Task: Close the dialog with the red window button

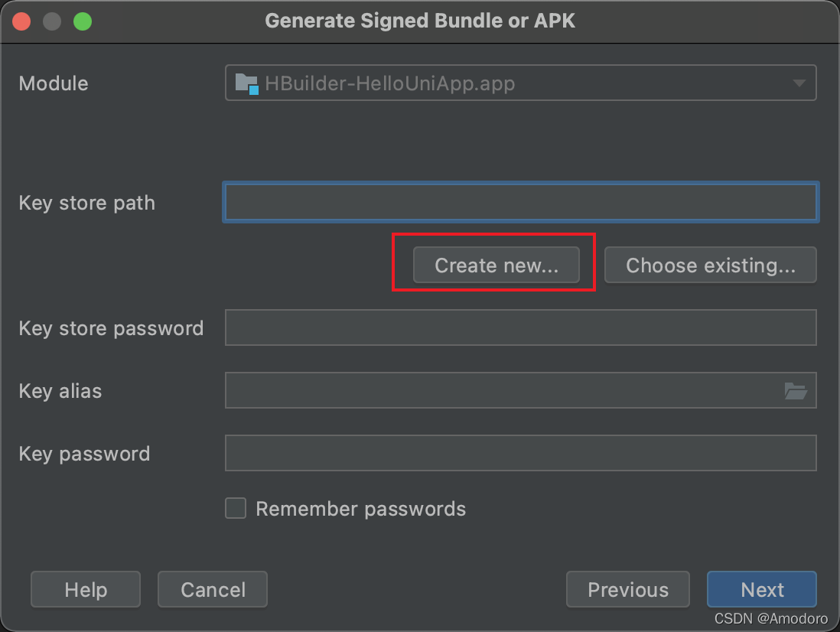Action: pyautogui.click(x=21, y=21)
